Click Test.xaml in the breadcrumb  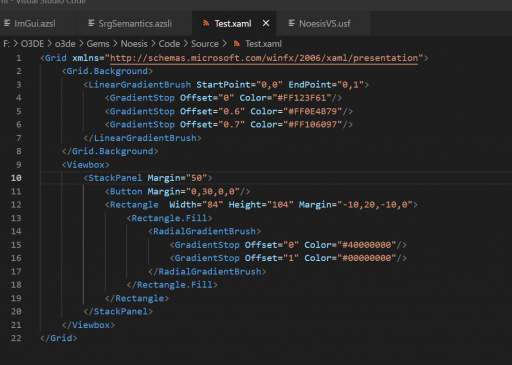263,44
